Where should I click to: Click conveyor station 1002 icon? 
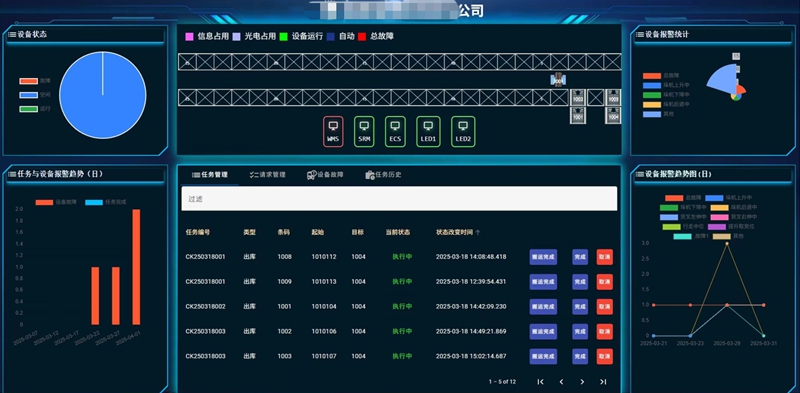pos(578,97)
